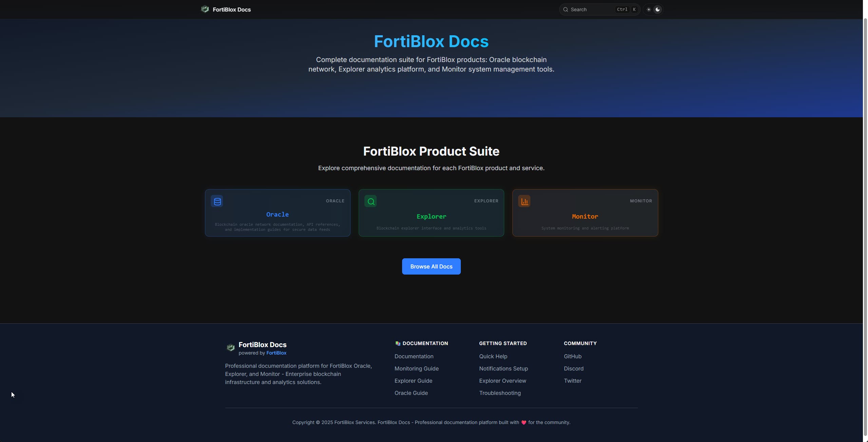Open the FortiBlox link under powered by
Viewport: 868px width, 442px height.
click(276, 353)
